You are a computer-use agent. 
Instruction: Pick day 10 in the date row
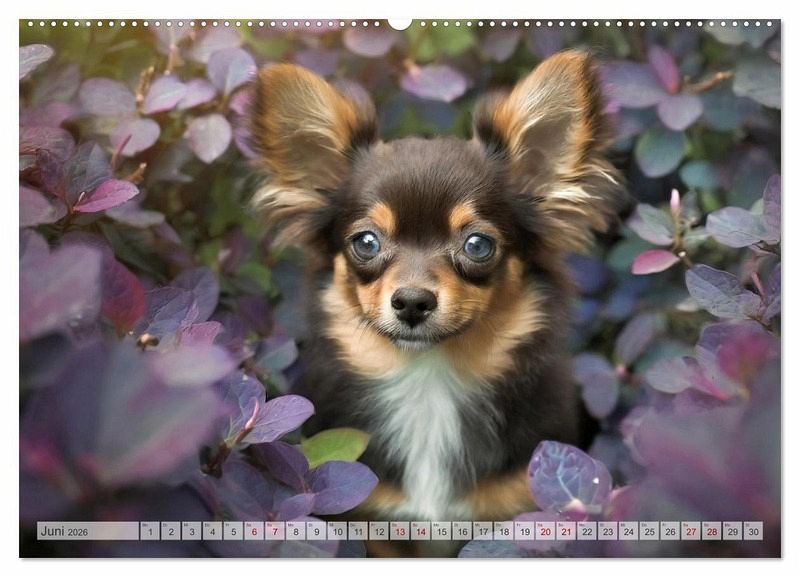[337, 531]
